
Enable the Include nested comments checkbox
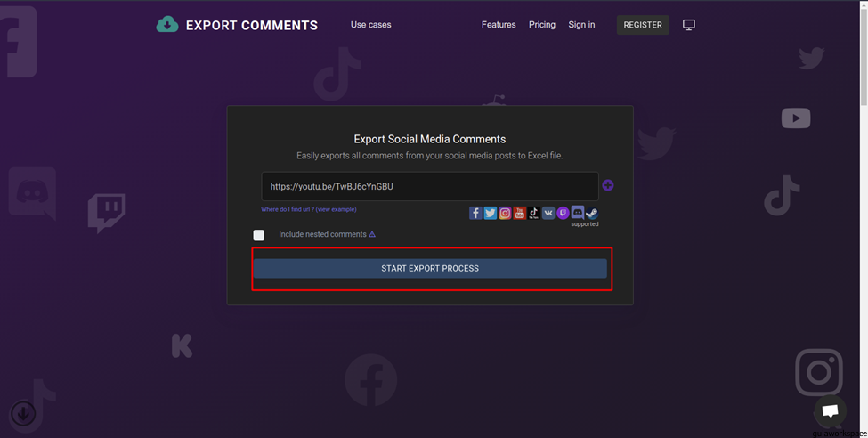point(258,235)
